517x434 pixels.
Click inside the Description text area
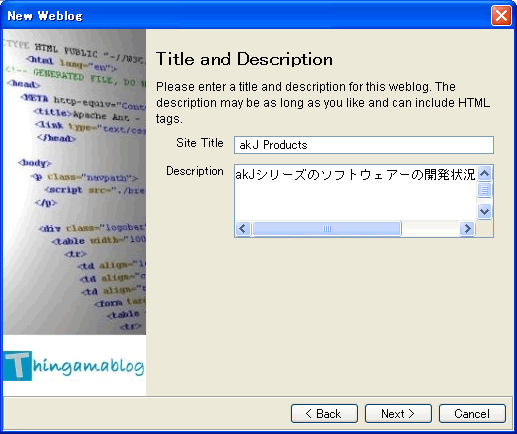355,192
